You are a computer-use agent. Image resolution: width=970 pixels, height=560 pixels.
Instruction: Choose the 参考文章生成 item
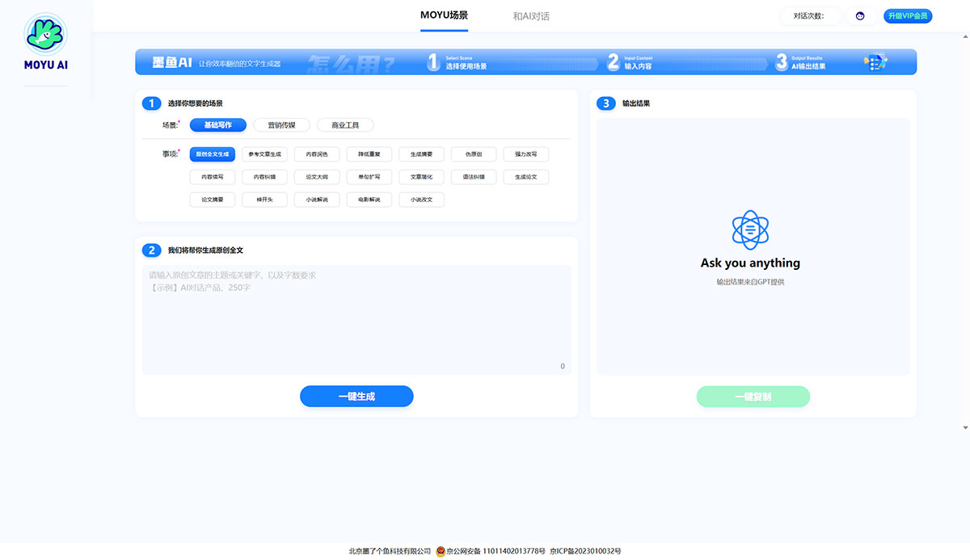pyautogui.click(x=264, y=154)
